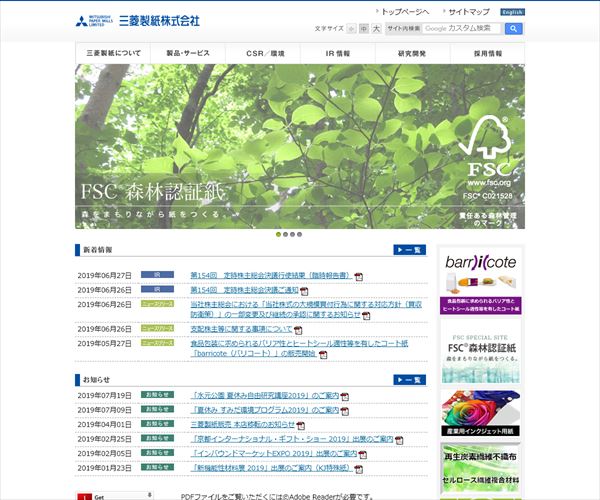Viewport: 600px width, 500px height.
Task: Open 産業用インクジェット用紙 side banner
Action: (480, 413)
